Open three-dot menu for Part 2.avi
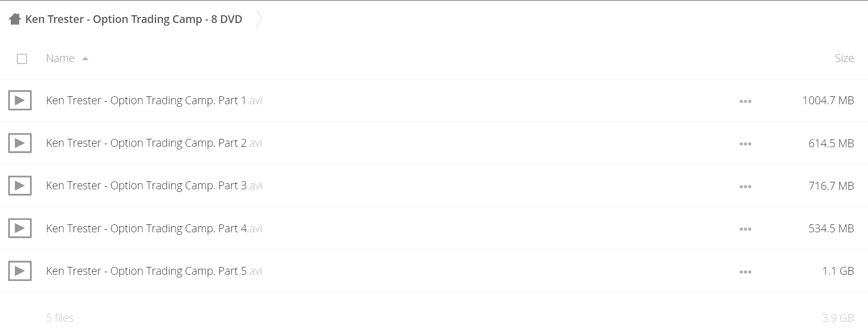Screen dimensions: 868x336 click(745, 144)
